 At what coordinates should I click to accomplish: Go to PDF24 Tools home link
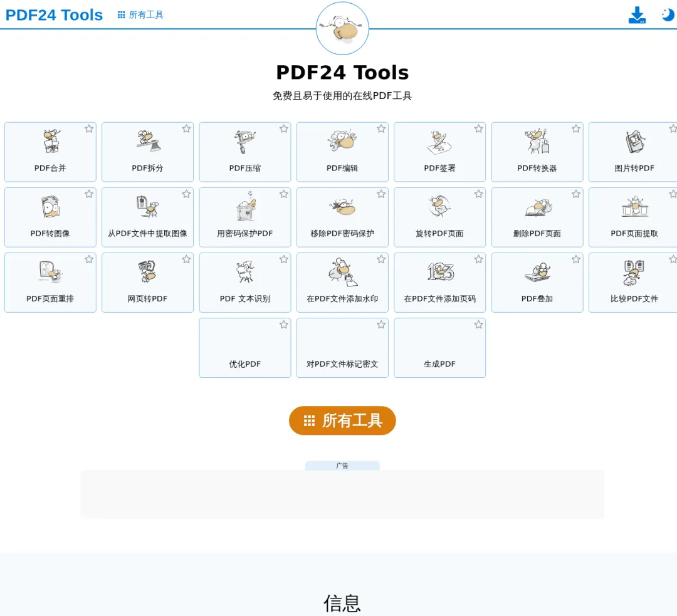click(54, 15)
